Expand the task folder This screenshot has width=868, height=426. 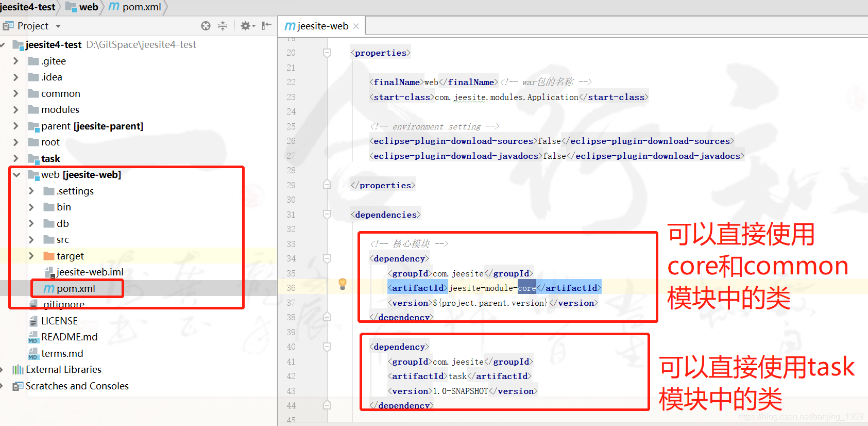pyautogui.click(x=15, y=158)
